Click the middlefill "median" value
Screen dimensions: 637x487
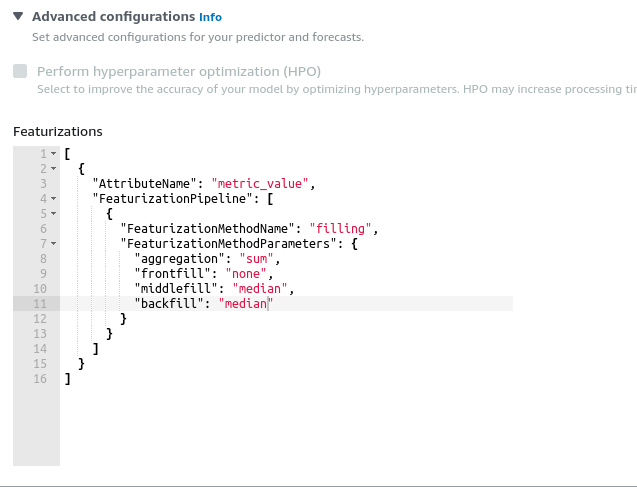pos(260,289)
